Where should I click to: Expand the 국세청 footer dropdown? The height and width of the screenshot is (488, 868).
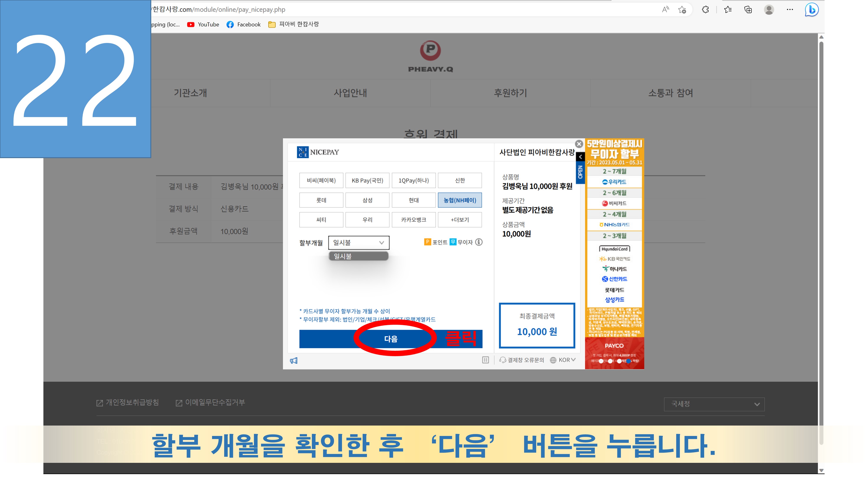tap(714, 404)
